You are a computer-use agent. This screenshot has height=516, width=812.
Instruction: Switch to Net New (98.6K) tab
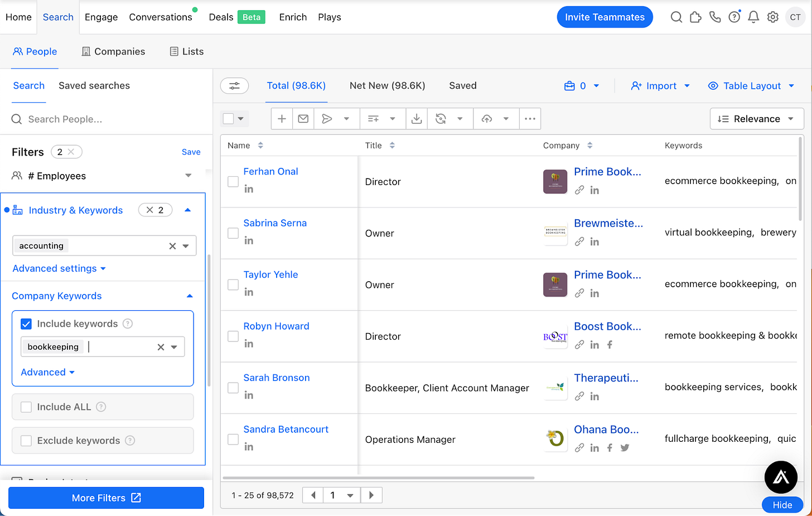tap(387, 86)
